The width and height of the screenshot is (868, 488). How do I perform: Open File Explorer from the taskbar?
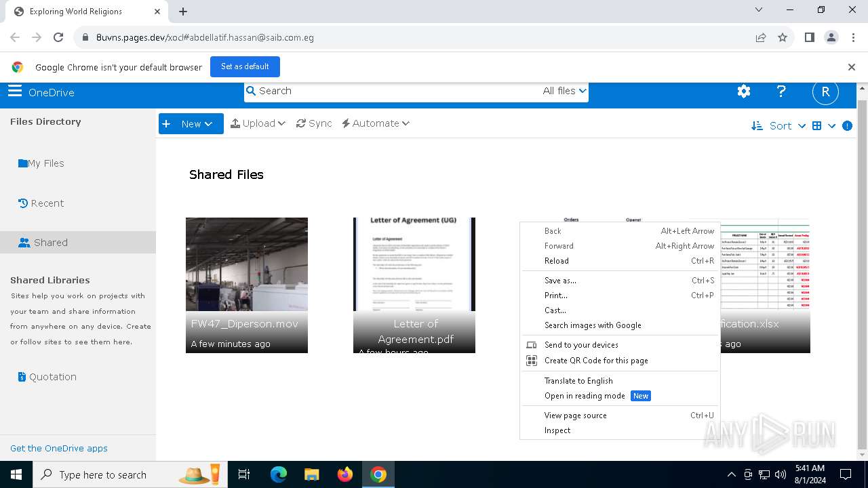coord(311,474)
